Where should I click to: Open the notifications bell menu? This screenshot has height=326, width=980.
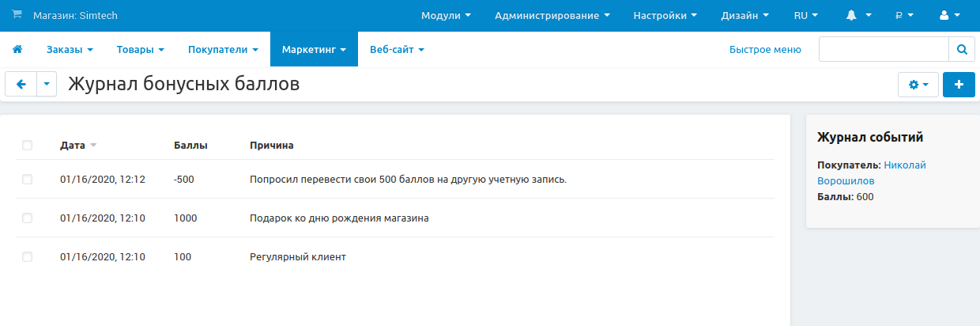click(x=858, y=15)
